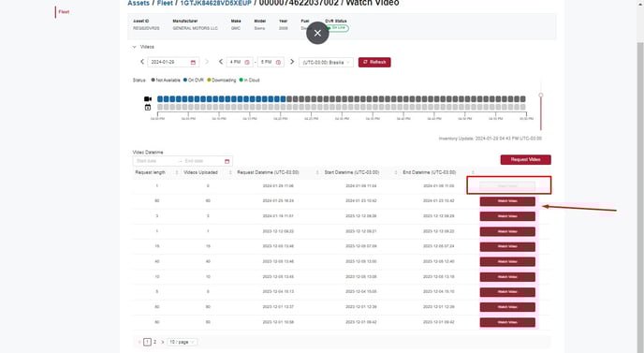The height and width of the screenshot is (353, 644).
Task: Sort by Request length column arrows
Action: 177,172
